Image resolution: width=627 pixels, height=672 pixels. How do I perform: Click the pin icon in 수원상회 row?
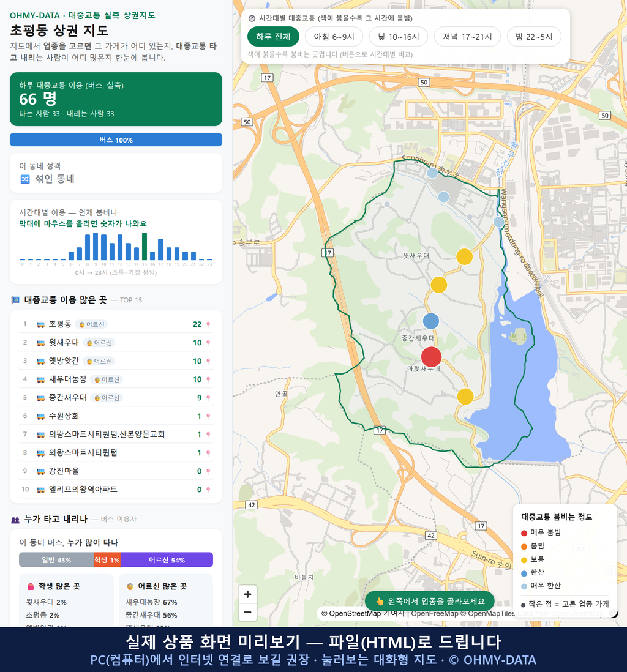pyautogui.click(x=208, y=416)
